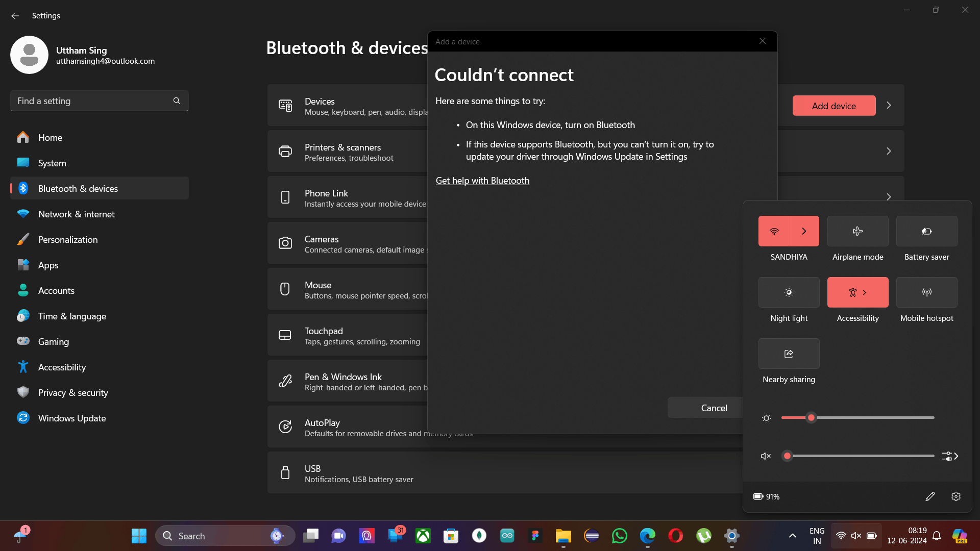
Task: Open Network & internet settings section
Action: (77, 214)
